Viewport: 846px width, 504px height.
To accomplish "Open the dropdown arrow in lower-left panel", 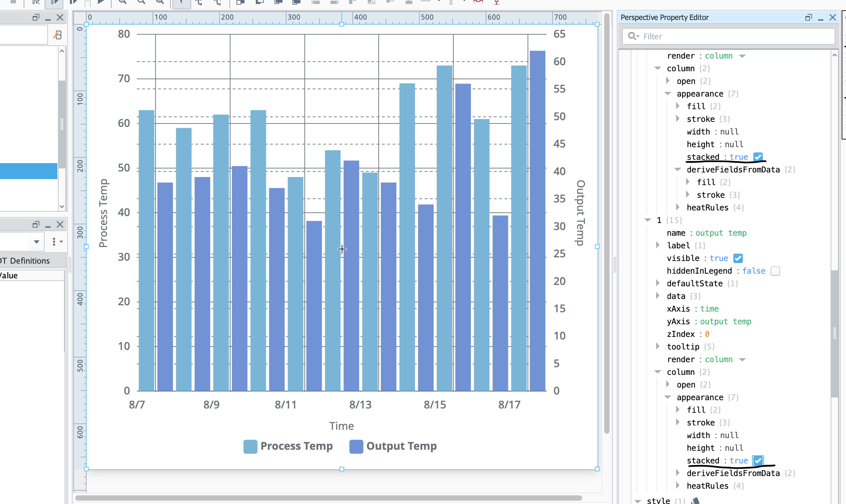I will pyautogui.click(x=36, y=242).
